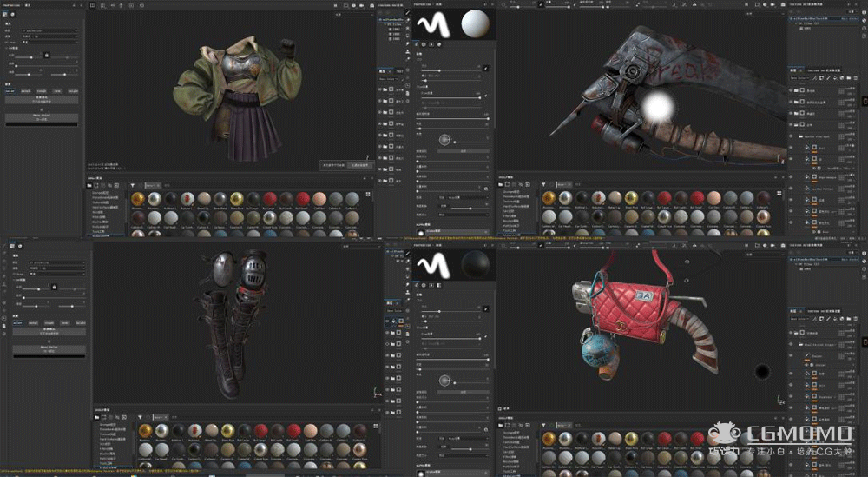Toggle lock icon in jacket left panel
Image resolution: width=868 pixels, height=477 pixels.
pyautogui.click(x=47, y=55)
